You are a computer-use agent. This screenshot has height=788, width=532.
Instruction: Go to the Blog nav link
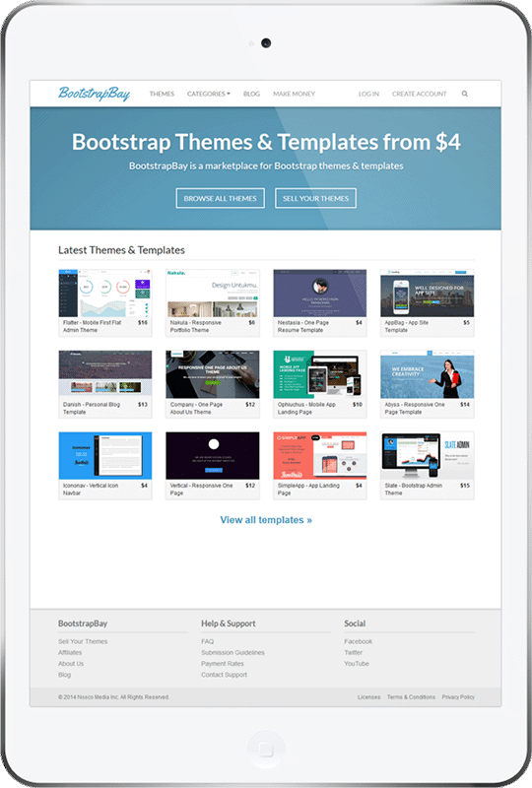251,94
